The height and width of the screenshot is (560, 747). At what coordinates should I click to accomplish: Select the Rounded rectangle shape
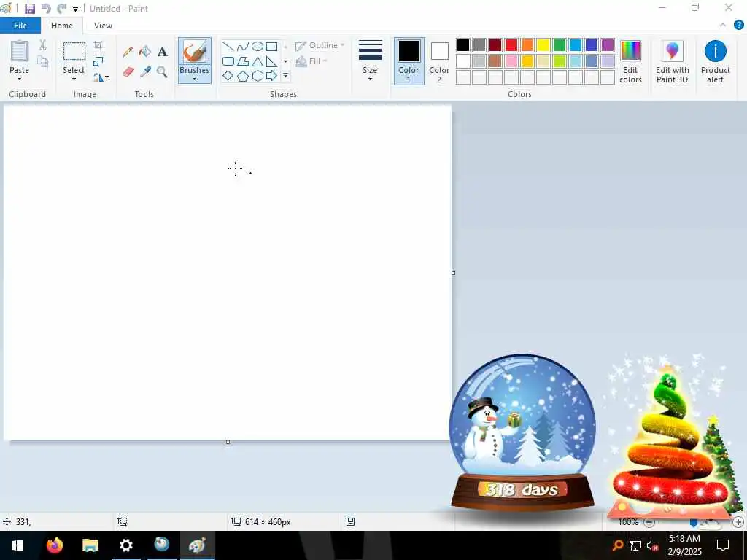228,61
